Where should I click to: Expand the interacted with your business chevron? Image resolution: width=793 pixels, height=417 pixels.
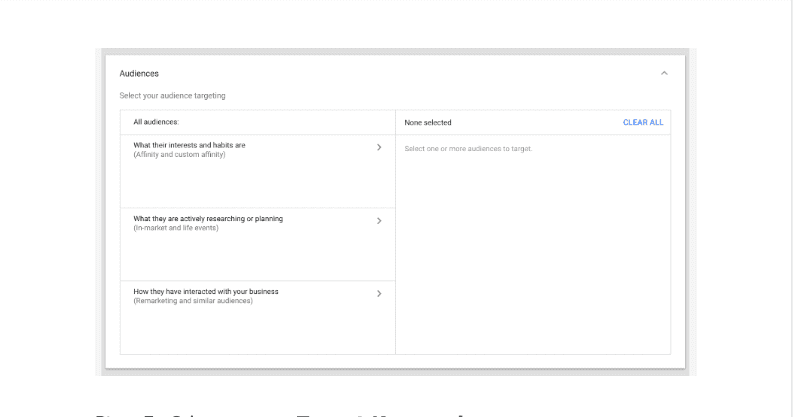click(379, 294)
